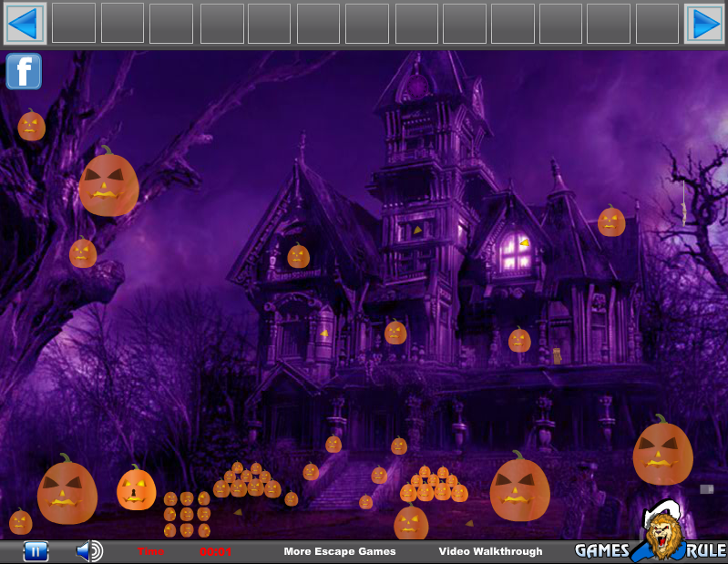Image resolution: width=728 pixels, height=564 pixels.
Task: Click the small pumpkin on the left tree trunk
Action: [x=83, y=252]
